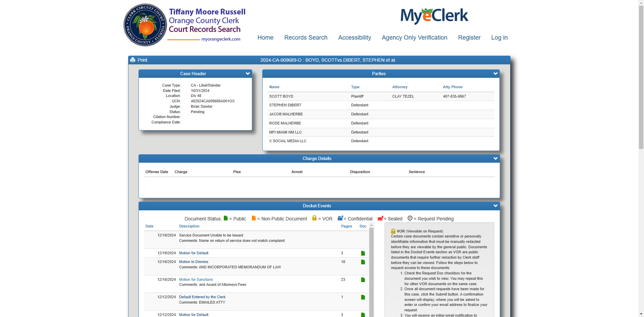Collapse the Parties panel
This screenshot has width=644, height=317.
pyautogui.click(x=495, y=73)
